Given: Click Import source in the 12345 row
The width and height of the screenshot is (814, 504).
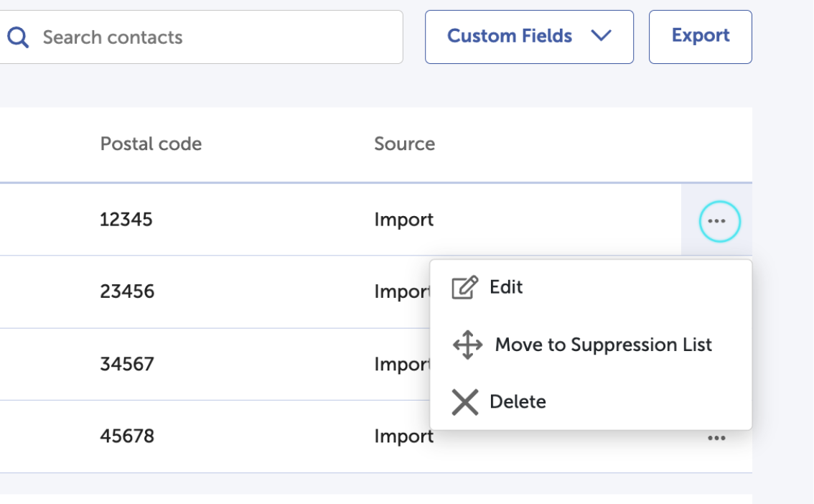Looking at the screenshot, I should click(403, 220).
